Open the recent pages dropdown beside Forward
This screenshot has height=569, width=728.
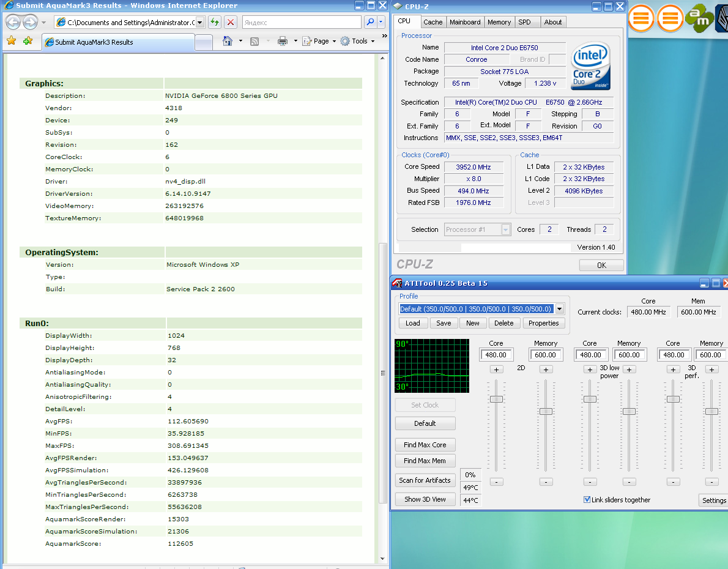pyautogui.click(x=43, y=22)
